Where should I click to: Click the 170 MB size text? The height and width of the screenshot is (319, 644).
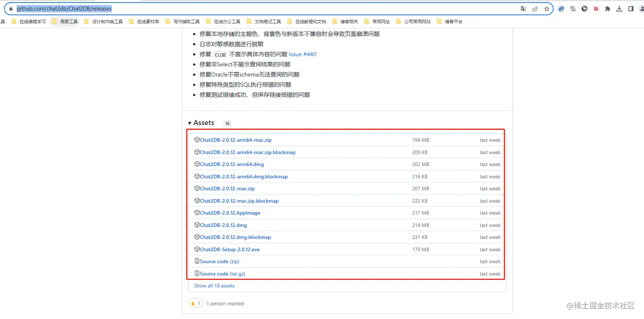click(x=420, y=249)
